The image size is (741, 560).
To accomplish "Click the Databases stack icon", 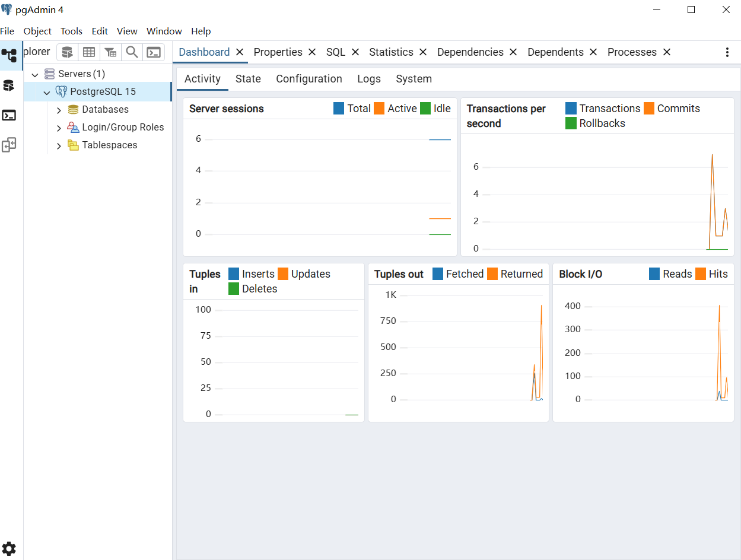I will pos(73,109).
